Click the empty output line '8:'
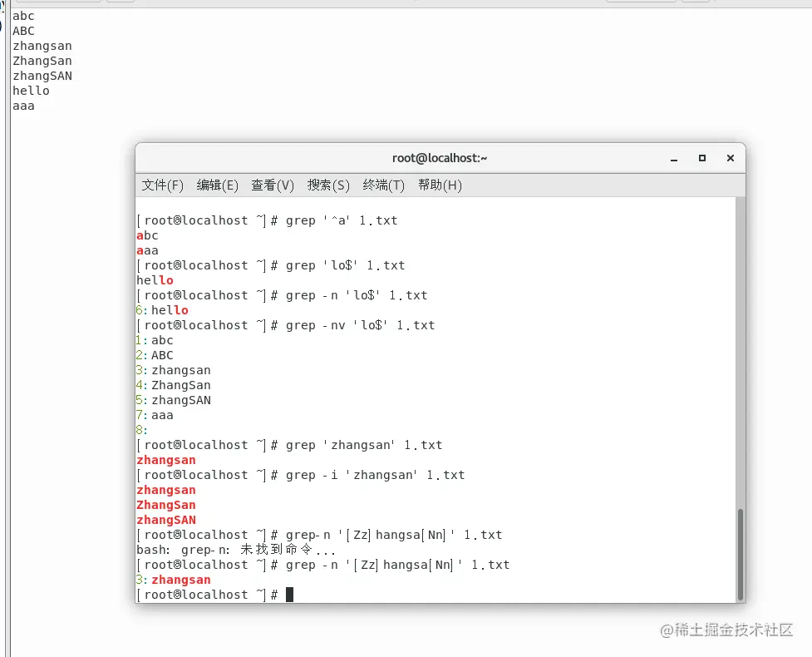812x657 pixels. 142,430
